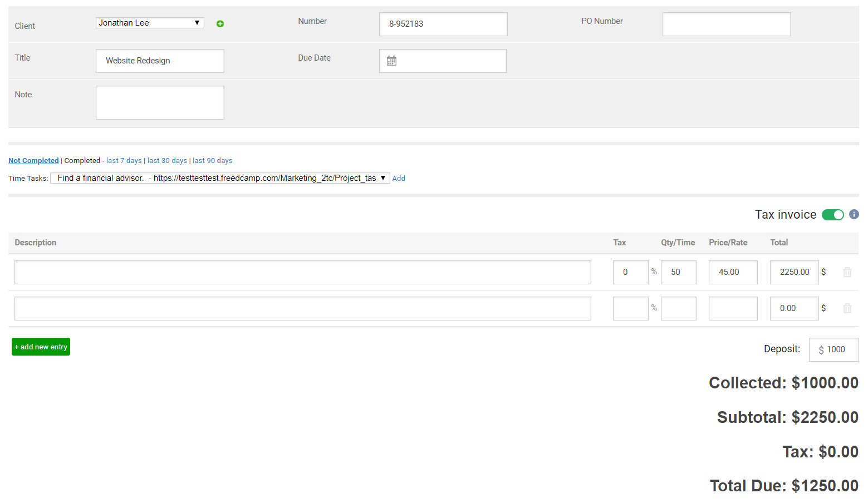This screenshot has height=503, width=868.
Task: Select the Price/Rate field with 45.00
Action: tap(732, 272)
